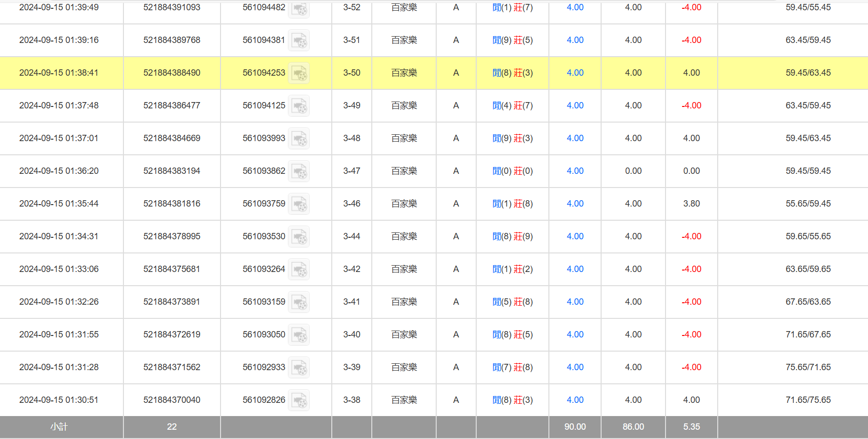Open replay icon beside round 561092933
Viewport: 868px width, 439px height.
tap(299, 368)
